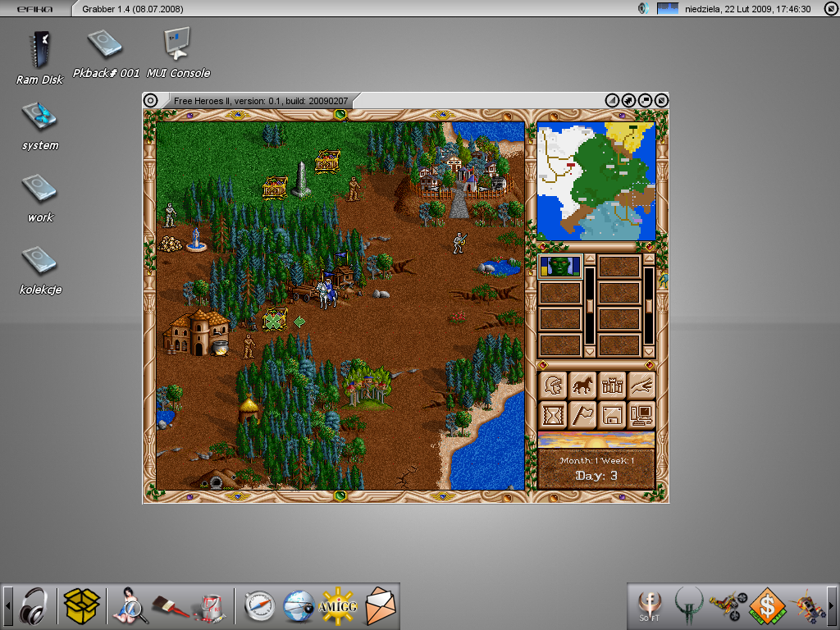Click the envelope mail dock icon
Image resolution: width=840 pixels, height=630 pixels.
381,606
